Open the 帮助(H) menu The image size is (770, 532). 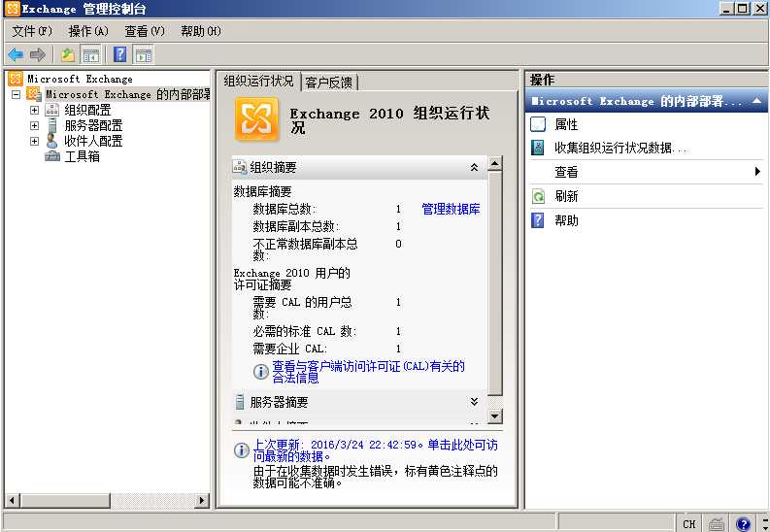tap(201, 31)
